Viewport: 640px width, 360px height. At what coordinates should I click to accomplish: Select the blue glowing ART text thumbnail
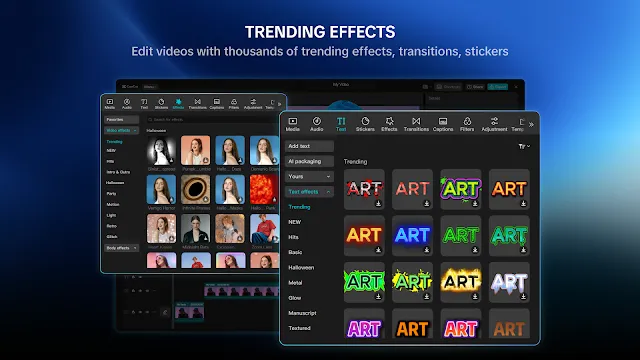[412, 236]
